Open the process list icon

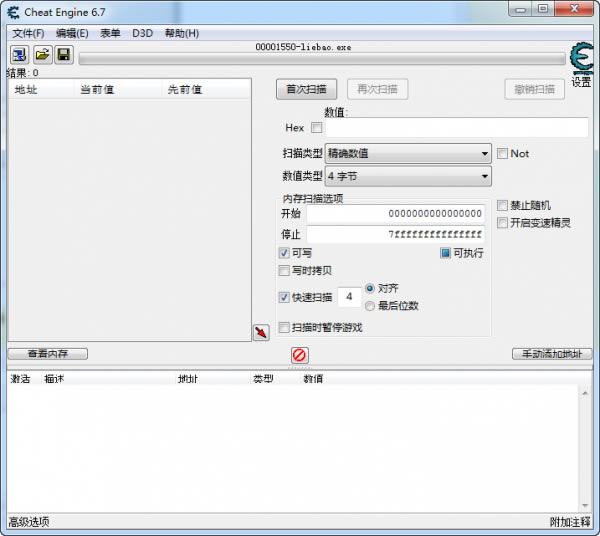[x=19, y=55]
